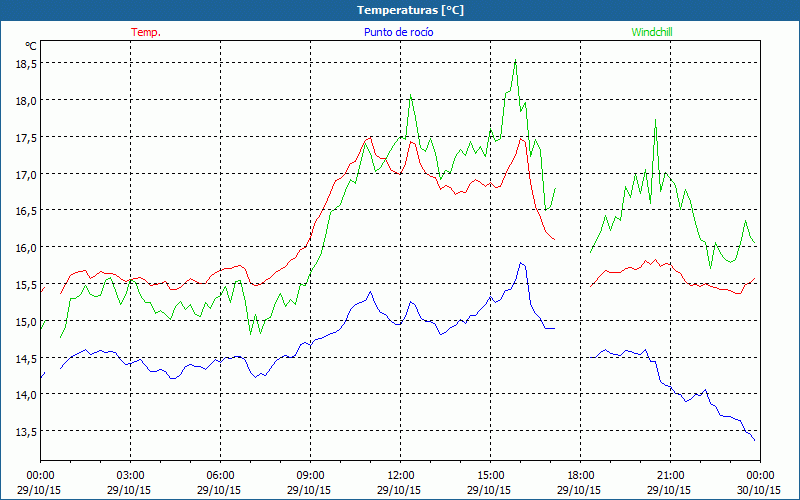
Task: Click the 06:00 time axis label
Action: [x=220, y=475]
